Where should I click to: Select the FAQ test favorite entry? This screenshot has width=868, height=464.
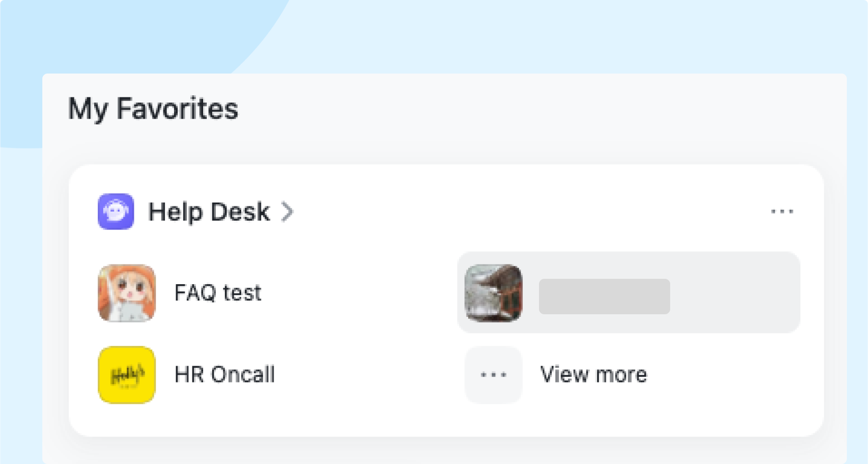click(217, 293)
